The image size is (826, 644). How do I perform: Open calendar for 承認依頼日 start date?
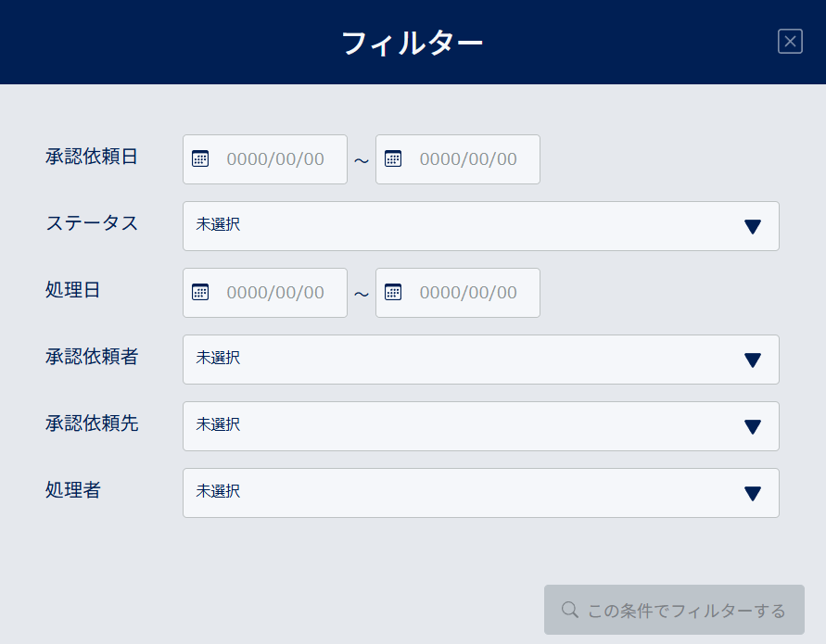200,158
